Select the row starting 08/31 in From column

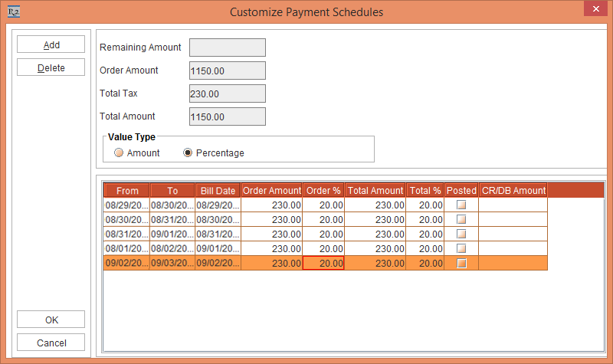126,234
